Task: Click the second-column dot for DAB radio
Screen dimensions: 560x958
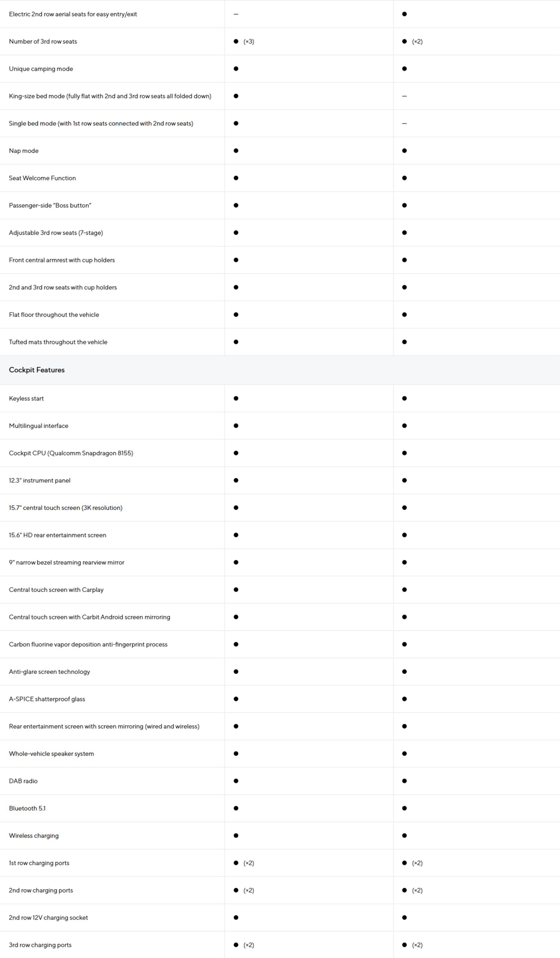Action: pyautogui.click(x=405, y=781)
